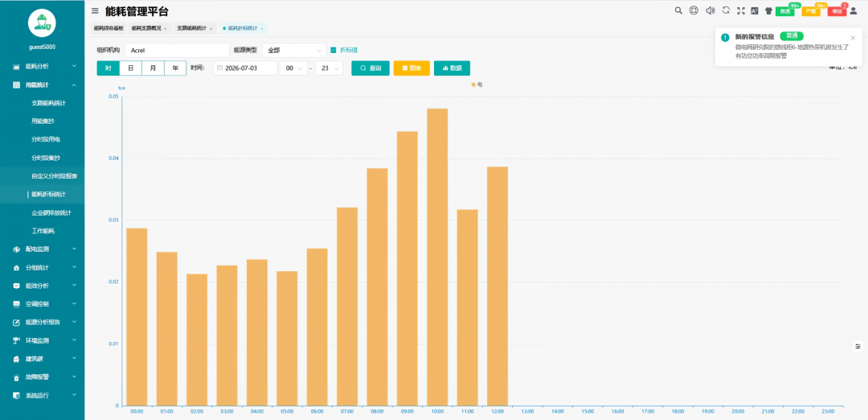Toggle the 电 series in chart legend
Image resolution: width=868 pixels, height=420 pixels.
click(477, 84)
